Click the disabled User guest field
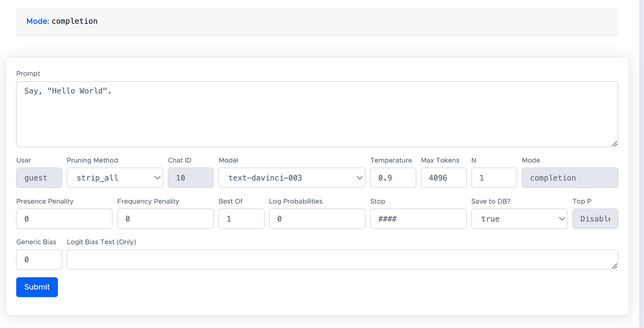The height and width of the screenshot is (328, 644). pos(39,178)
